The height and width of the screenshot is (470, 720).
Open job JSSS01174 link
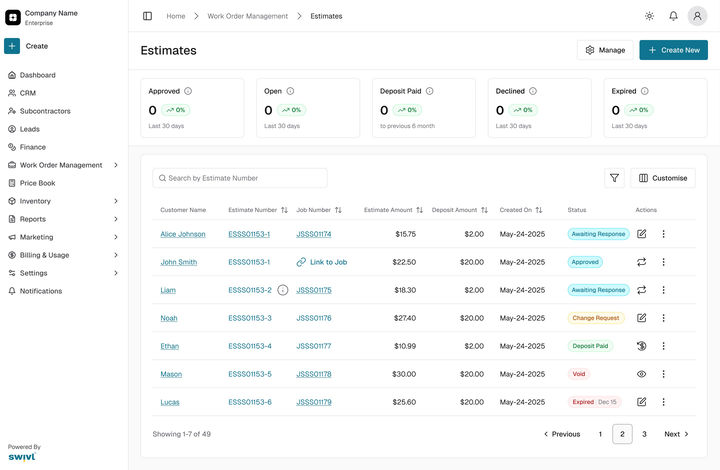pyautogui.click(x=314, y=234)
